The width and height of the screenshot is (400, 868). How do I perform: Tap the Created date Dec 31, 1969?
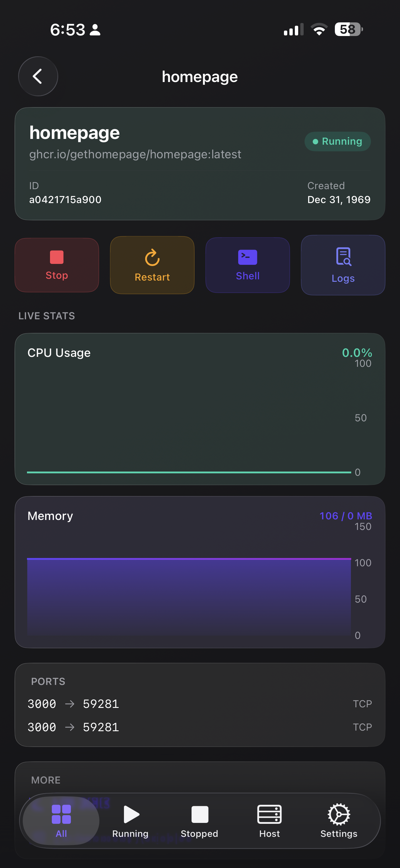click(x=338, y=199)
